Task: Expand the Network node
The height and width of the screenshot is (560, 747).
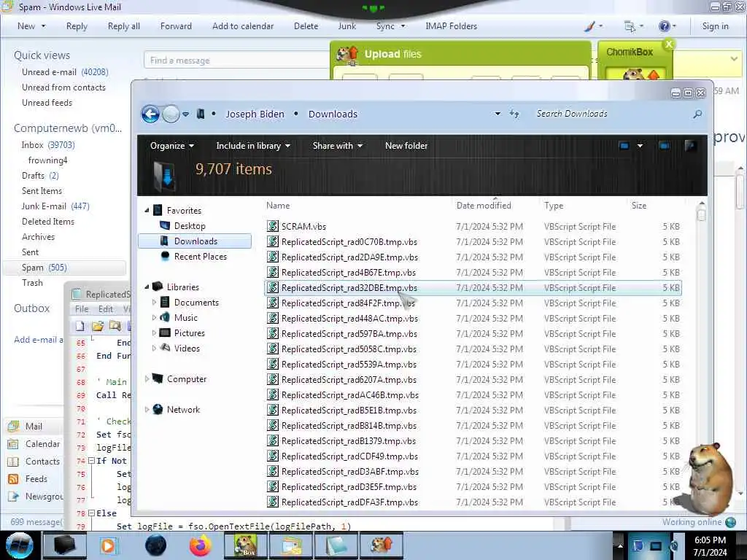Action: [147, 410]
